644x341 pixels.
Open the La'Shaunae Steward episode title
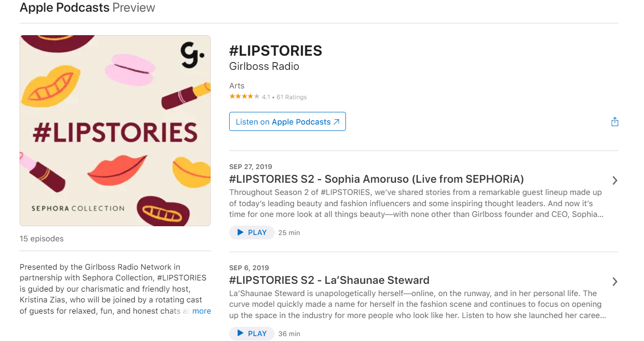pyautogui.click(x=329, y=280)
